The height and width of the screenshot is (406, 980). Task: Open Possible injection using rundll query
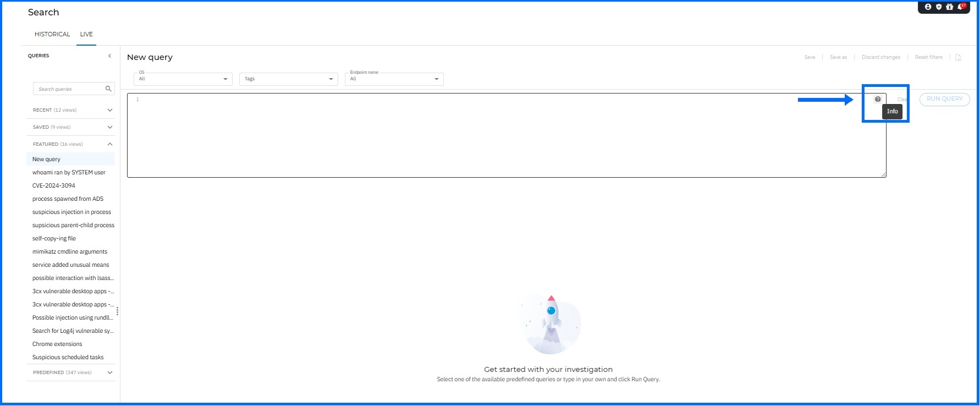tap(73, 317)
